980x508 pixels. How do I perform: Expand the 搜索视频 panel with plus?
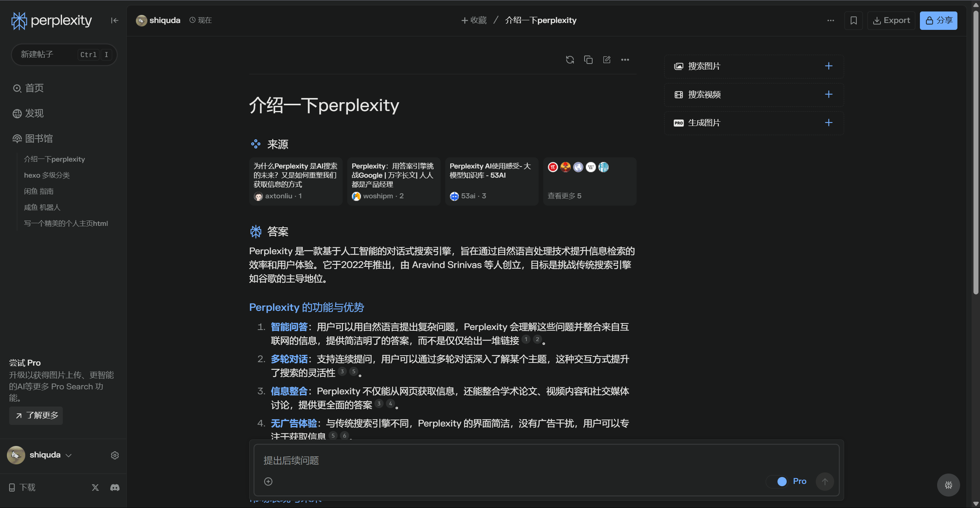828,95
